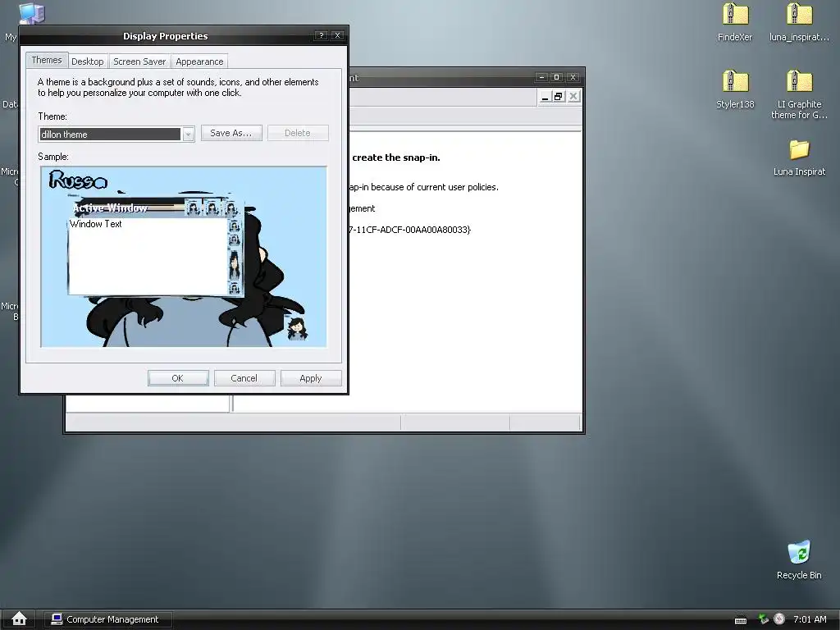This screenshot has width=840, height=630.
Task: Close the Display Properties dialog
Action: tap(337, 35)
